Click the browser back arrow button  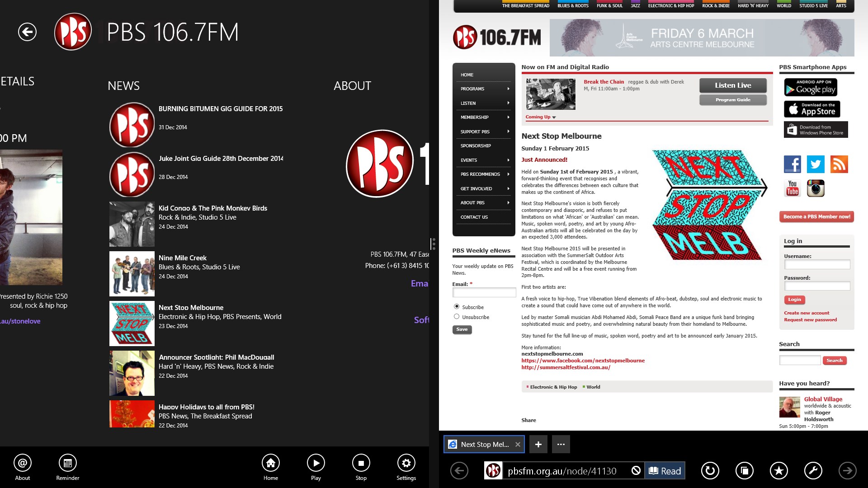tap(459, 471)
